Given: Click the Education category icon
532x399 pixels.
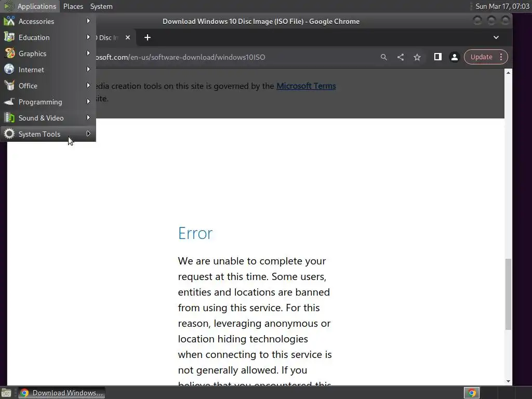Looking at the screenshot, I should coord(9,37).
